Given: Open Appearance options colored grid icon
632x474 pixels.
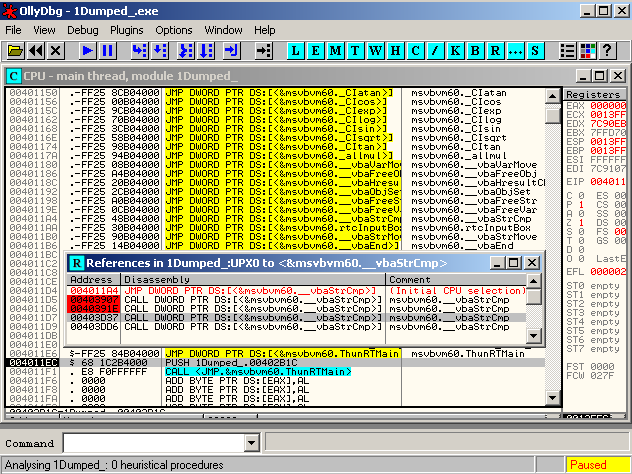Looking at the screenshot, I should (x=588, y=51).
